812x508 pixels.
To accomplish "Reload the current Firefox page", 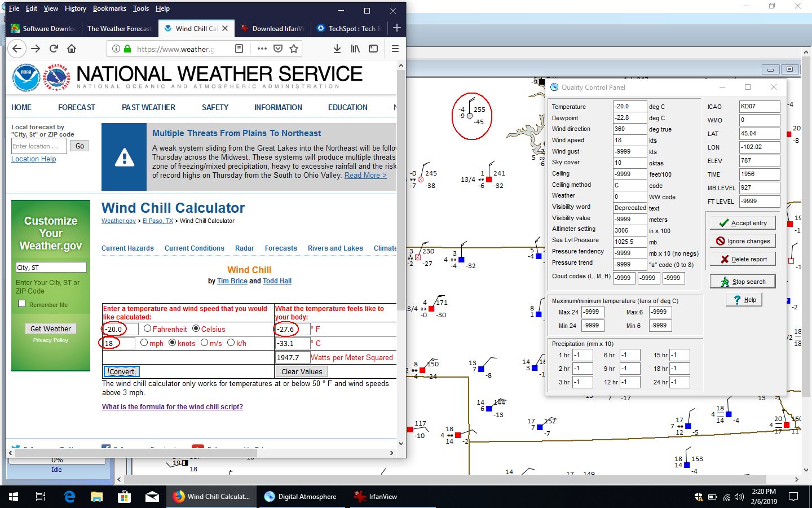I will point(54,49).
